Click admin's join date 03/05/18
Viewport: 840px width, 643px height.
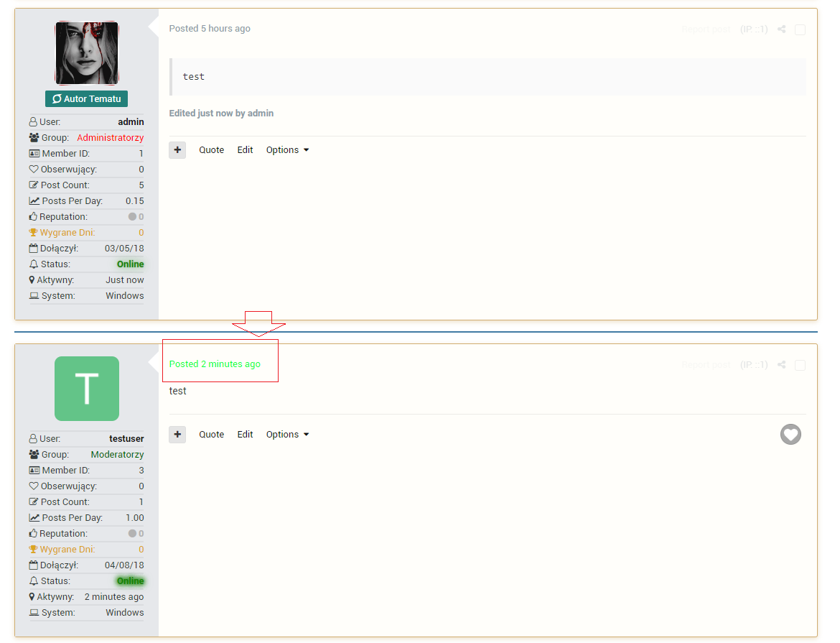tap(124, 249)
